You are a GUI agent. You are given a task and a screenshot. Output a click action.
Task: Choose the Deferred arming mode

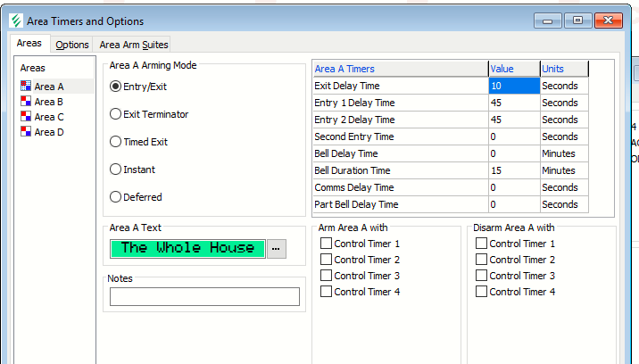[115, 197]
